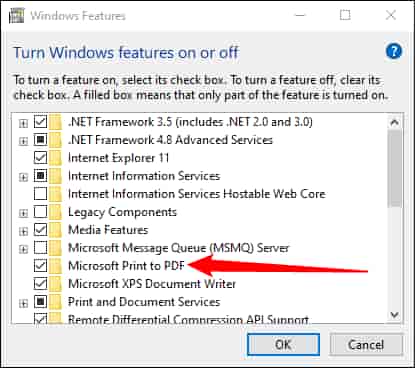
Task: Click folder icon beside Print and Document Services
Action: pyautogui.click(x=55, y=301)
